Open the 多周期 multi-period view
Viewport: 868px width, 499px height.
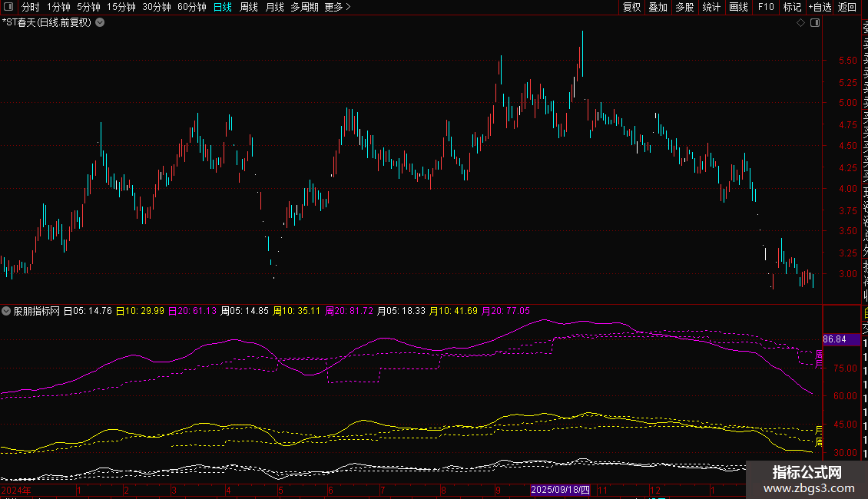pyautogui.click(x=304, y=8)
